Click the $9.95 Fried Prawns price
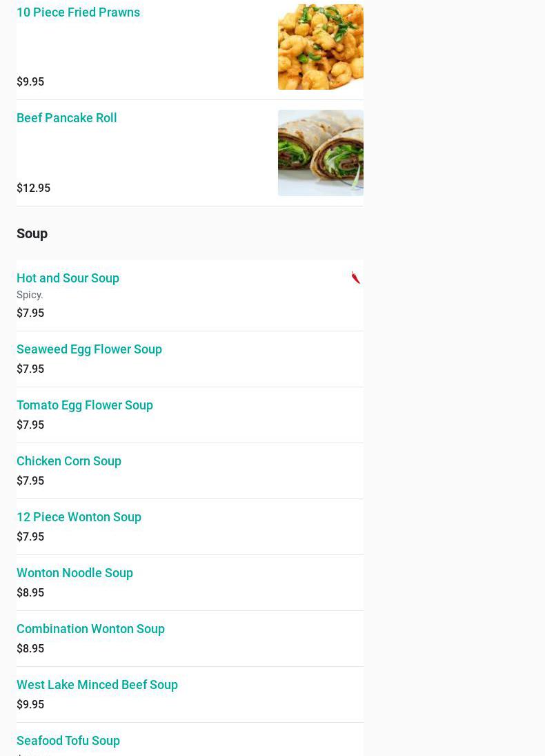The image size is (545, 756). [x=30, y=81]
